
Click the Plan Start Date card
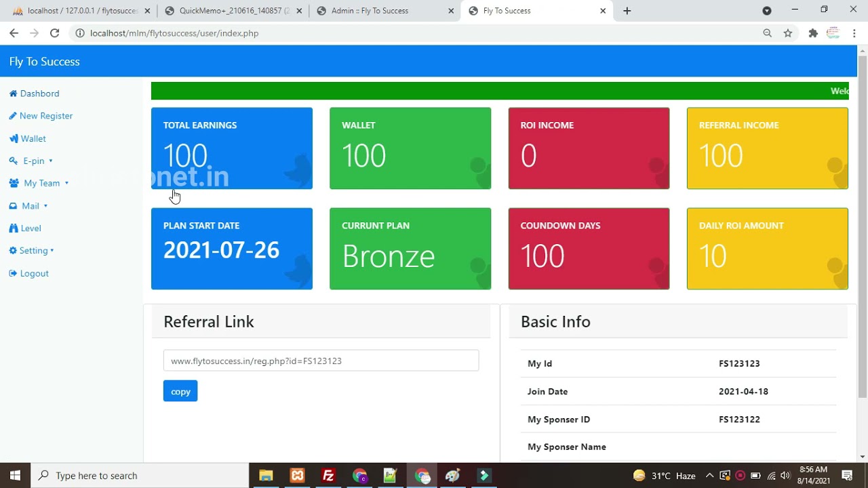[232, 249]
